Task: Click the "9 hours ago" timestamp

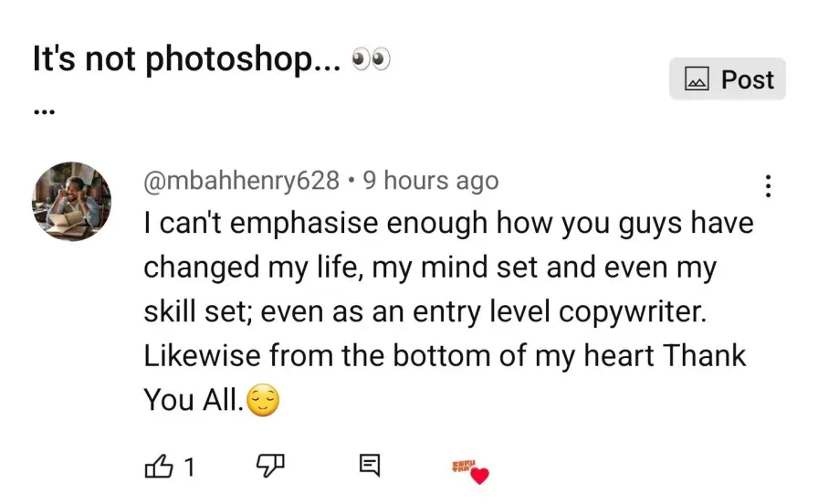Action: (430, 181)
